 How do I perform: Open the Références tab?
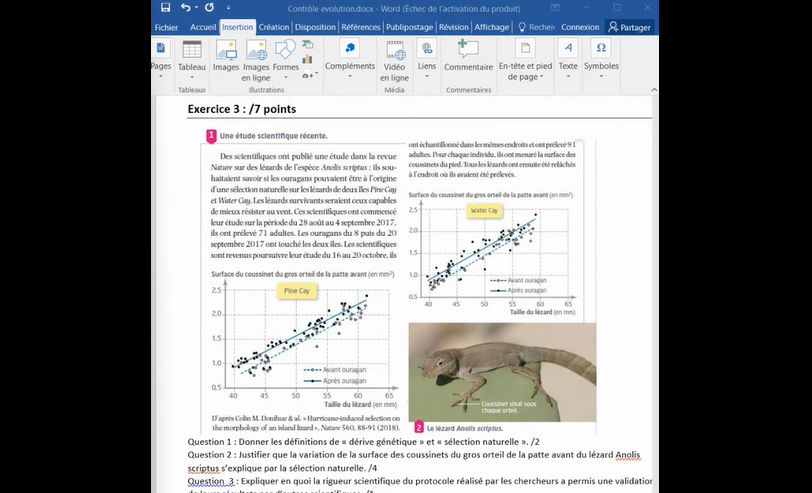(x=360, y=28)
